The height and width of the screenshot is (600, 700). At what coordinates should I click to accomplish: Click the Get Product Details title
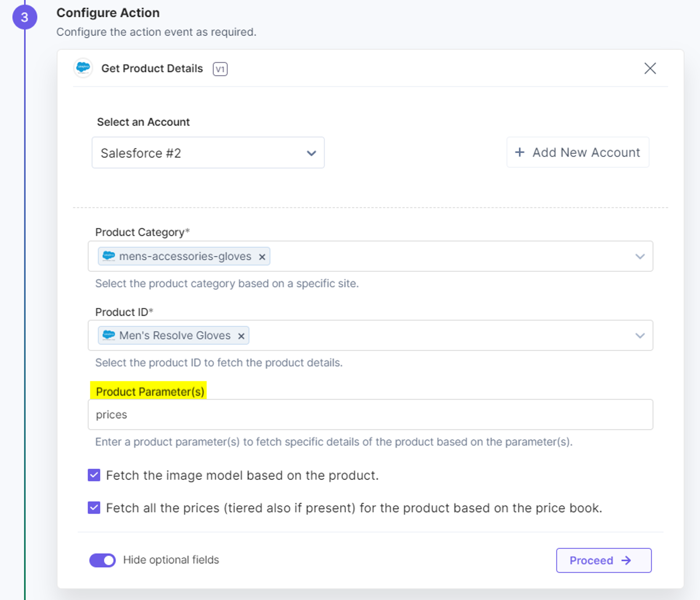tap(152, 68)
